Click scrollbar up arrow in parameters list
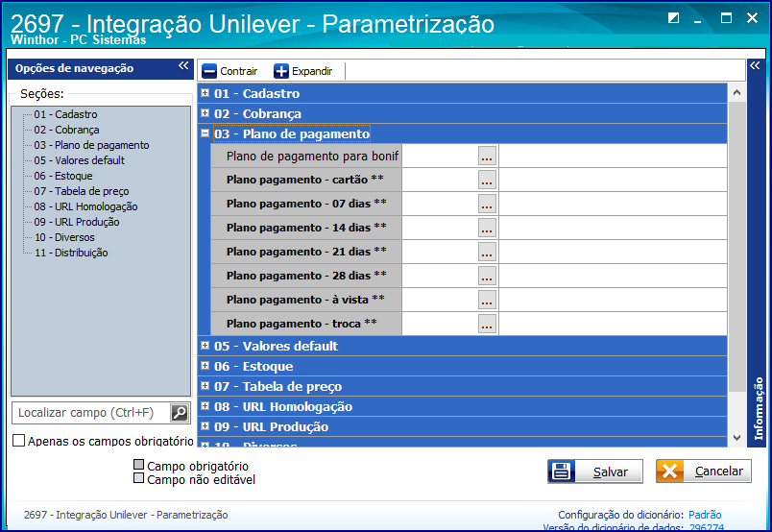This screenshot has height=532, width=772. (737, 92)
